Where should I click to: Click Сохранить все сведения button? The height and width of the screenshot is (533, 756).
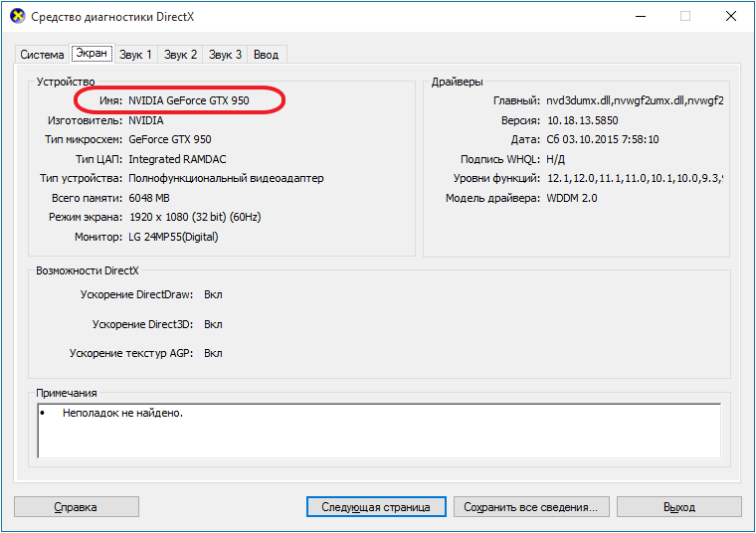pos(531,507)
